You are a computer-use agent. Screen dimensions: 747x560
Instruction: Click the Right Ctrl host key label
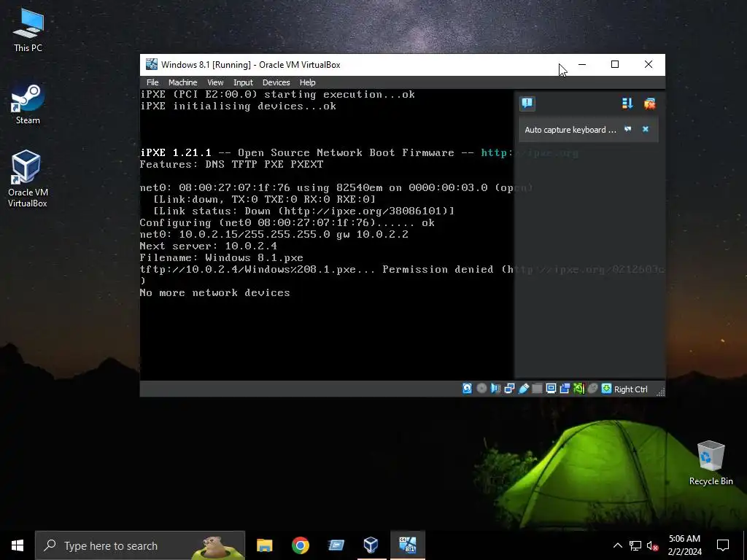[x=631, y=389]
